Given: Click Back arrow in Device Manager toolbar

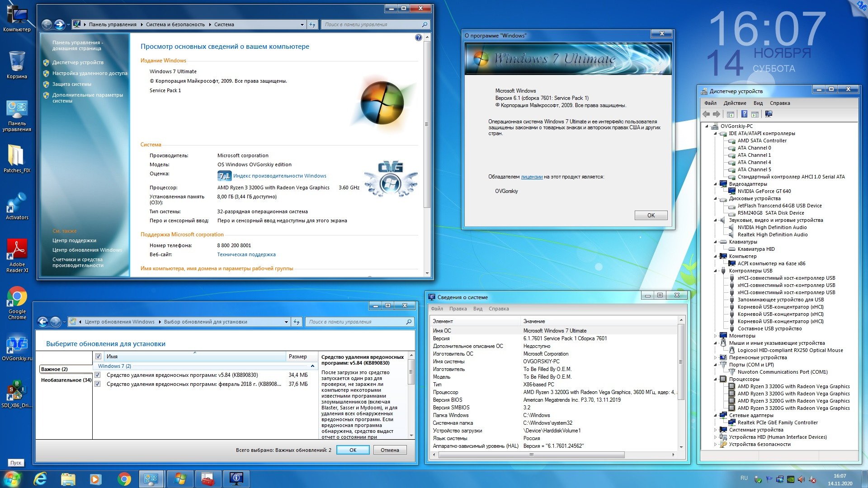Looking at the screenshot, I should pos(706,114).
